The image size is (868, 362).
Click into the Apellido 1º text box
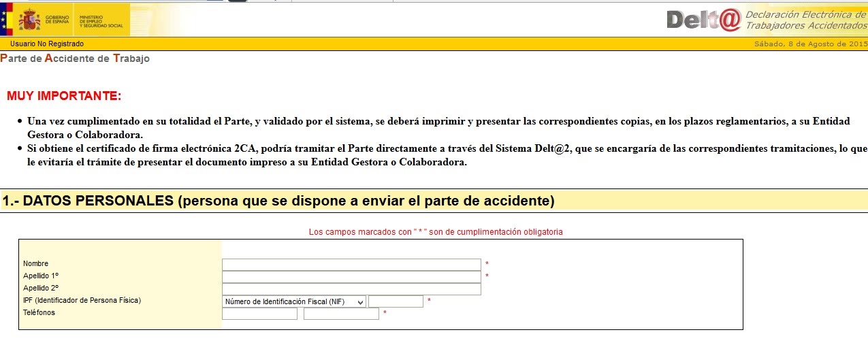351,277
